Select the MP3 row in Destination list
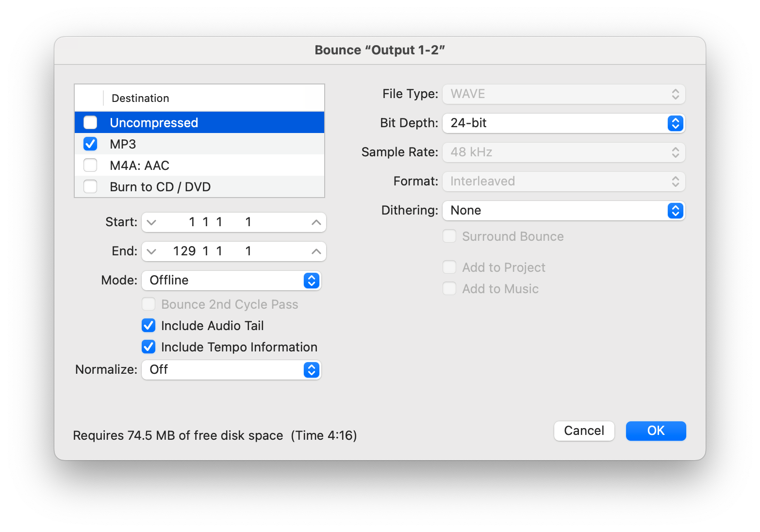Viewport: 760px width, 532px height. (199, 144)
